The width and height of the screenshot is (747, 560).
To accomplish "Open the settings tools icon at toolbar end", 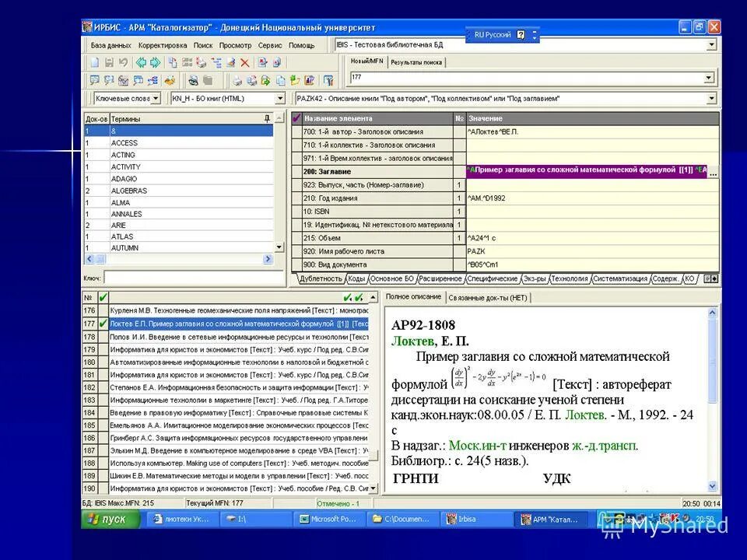I will click(x=328, y=80).
